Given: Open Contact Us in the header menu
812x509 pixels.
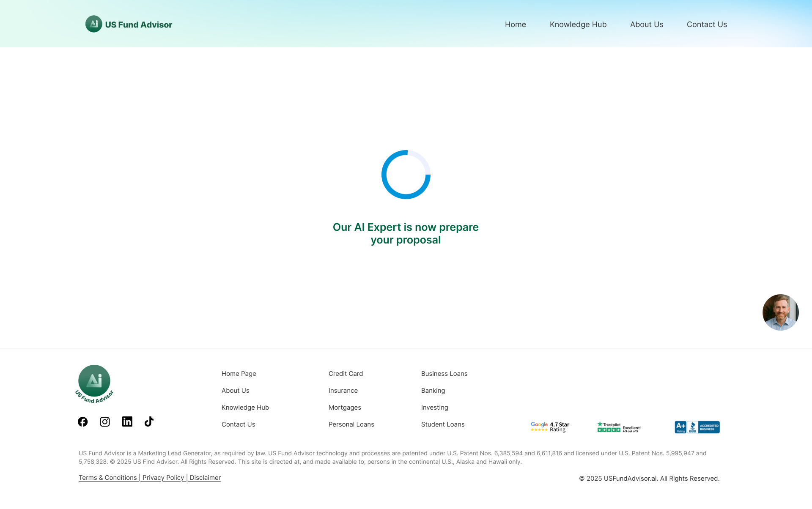Looking at the screenshot, I should tap(707, 25).
